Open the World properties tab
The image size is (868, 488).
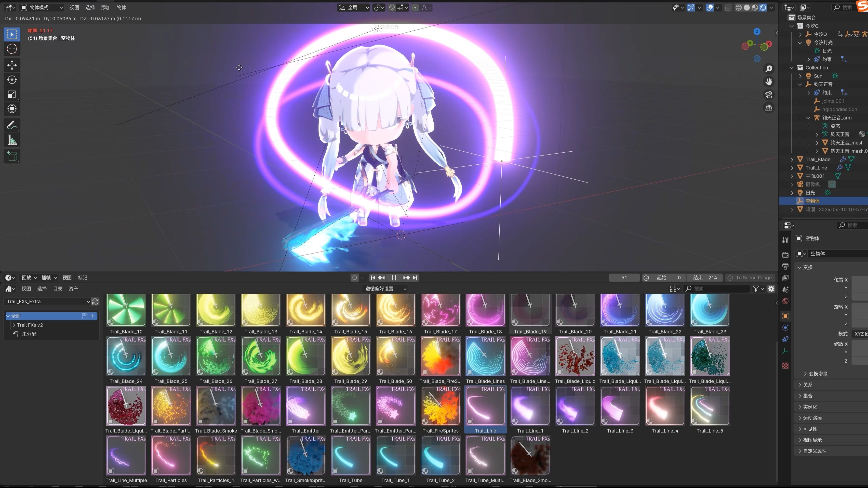pyautogui.click(x=786, y=301)
